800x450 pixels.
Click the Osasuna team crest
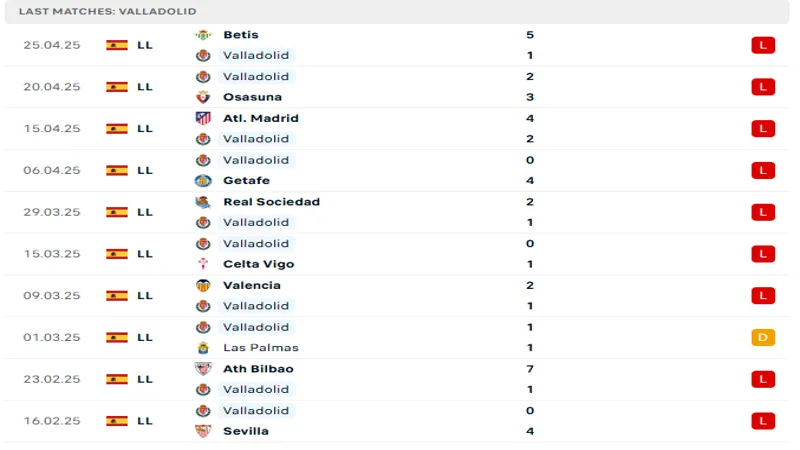[x=203, y=97]
